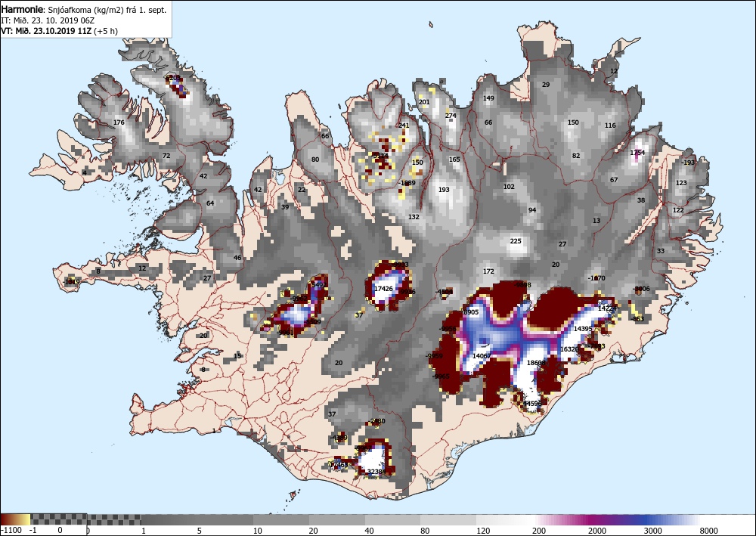Click the negative value -1319 on Snæfellsnes
Screen dimensions: 756x536
pos(71,282)
